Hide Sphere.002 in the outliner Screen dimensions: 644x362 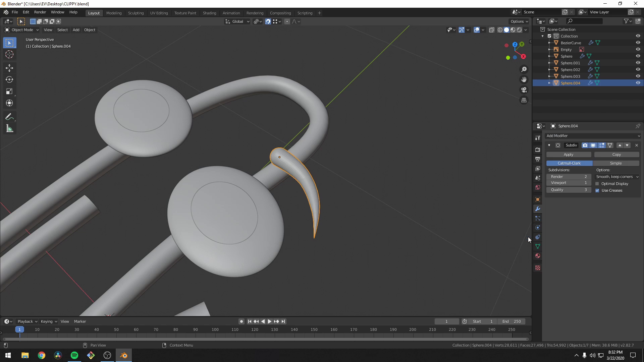(x=638, y=69)
